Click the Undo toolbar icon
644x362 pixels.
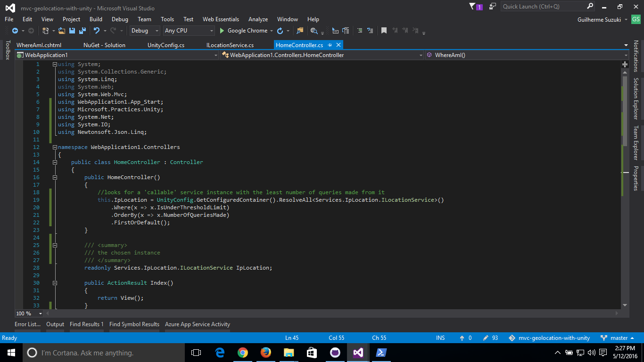97,31
